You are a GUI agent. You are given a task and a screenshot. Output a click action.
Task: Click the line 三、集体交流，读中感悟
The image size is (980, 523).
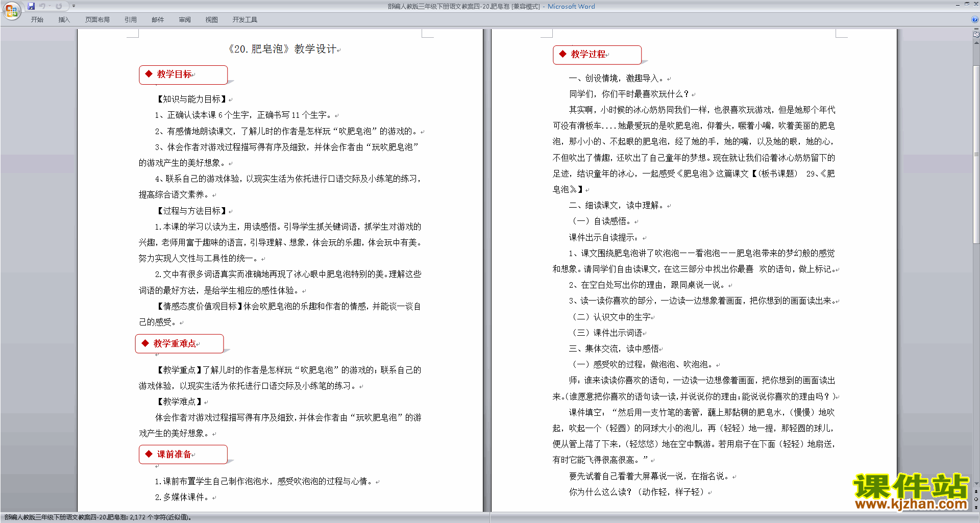pyautogui.click(x=616, y=348)
